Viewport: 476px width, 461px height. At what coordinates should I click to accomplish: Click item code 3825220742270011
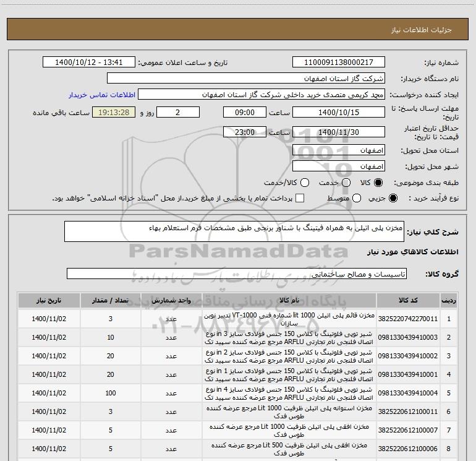(408, 319)
